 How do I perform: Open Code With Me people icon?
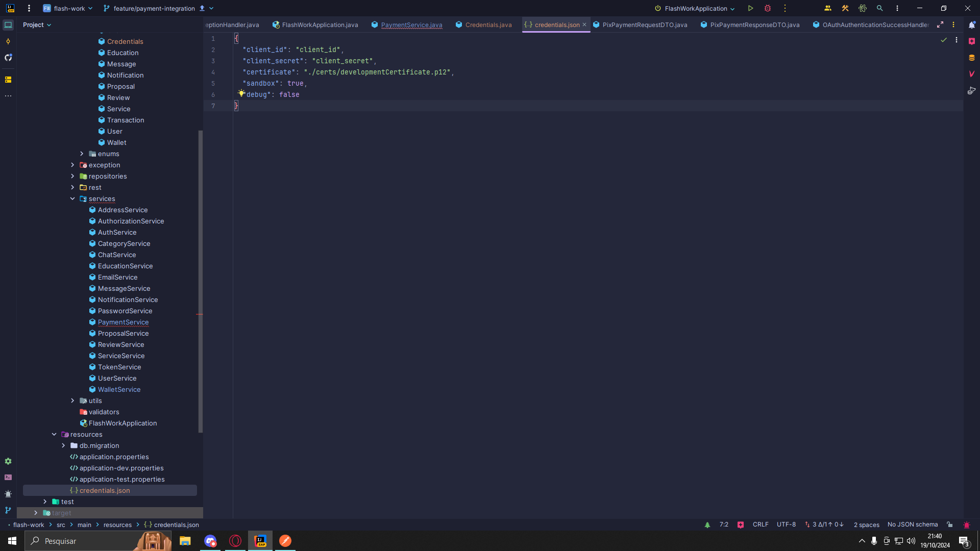click(x=828, y=8)
